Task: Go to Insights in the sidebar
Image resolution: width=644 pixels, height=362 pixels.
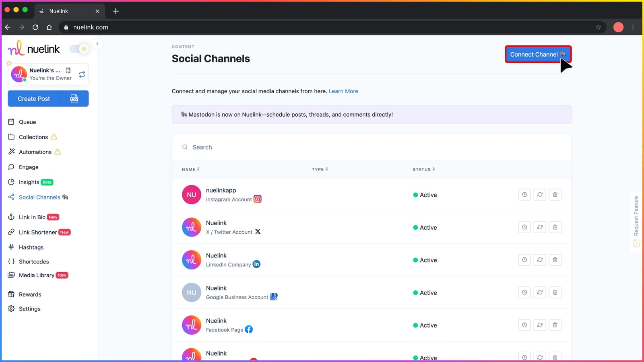Action: (x=29, y=182)
